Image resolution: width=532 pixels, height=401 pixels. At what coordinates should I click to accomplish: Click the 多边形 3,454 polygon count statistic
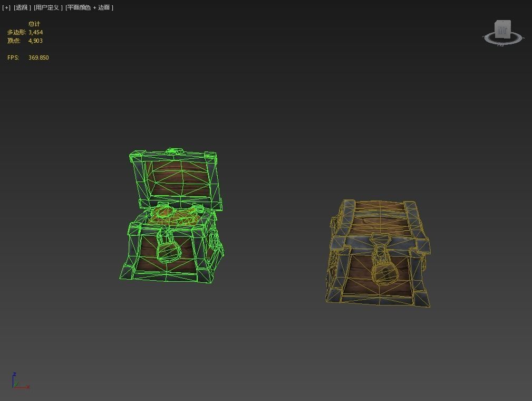pos(25,32)
